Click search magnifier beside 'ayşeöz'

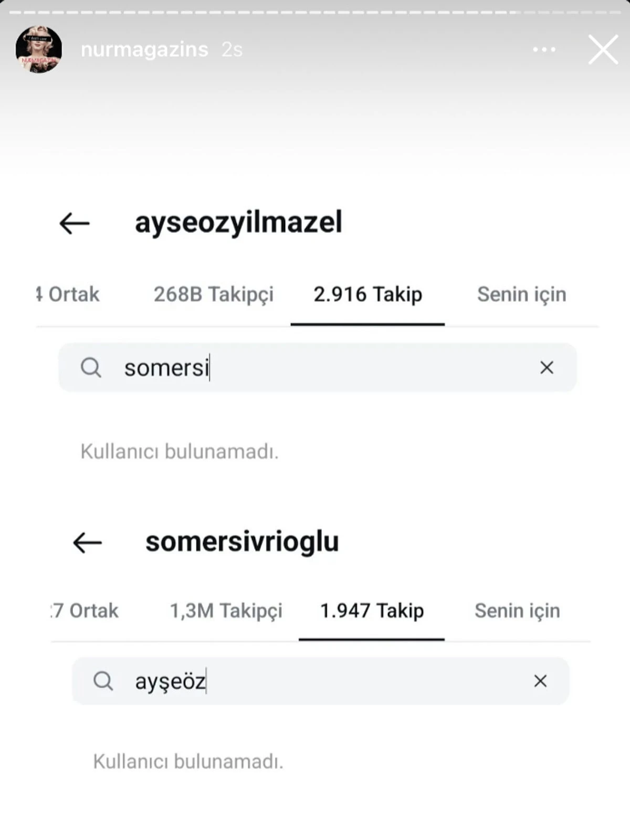pyautogui.click(x=103, y=681)
